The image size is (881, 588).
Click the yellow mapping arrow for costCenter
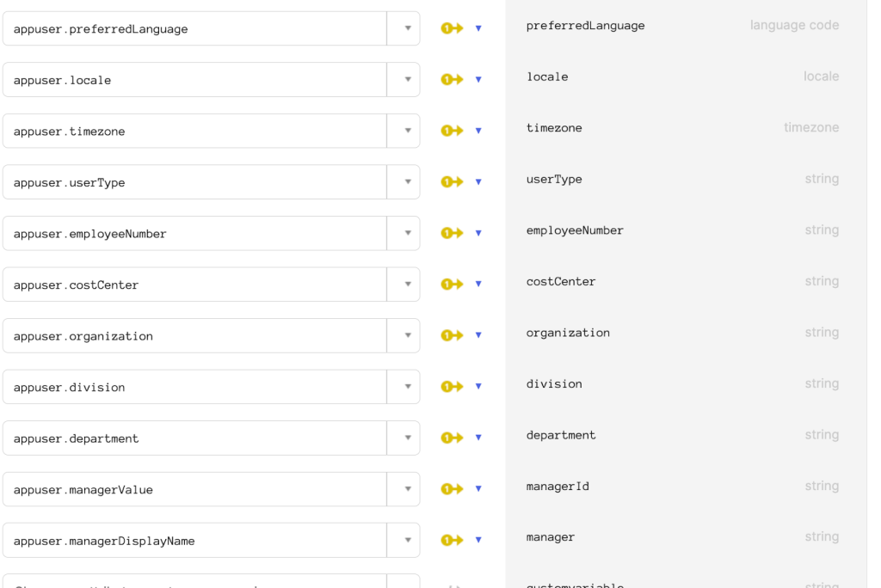click(452, 284)
